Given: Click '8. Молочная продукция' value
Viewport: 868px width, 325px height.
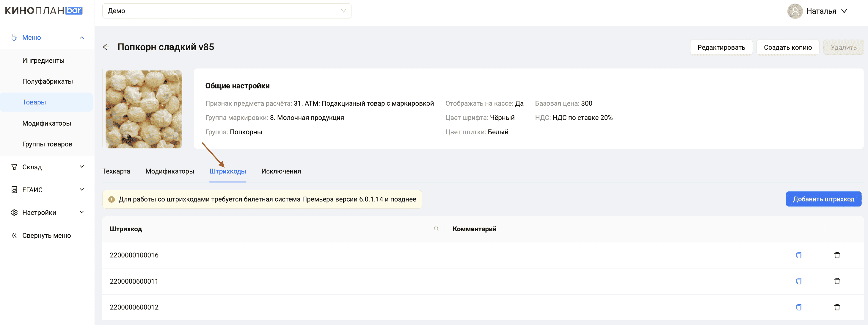Looking at the screenshot, I should coord(307,118).
